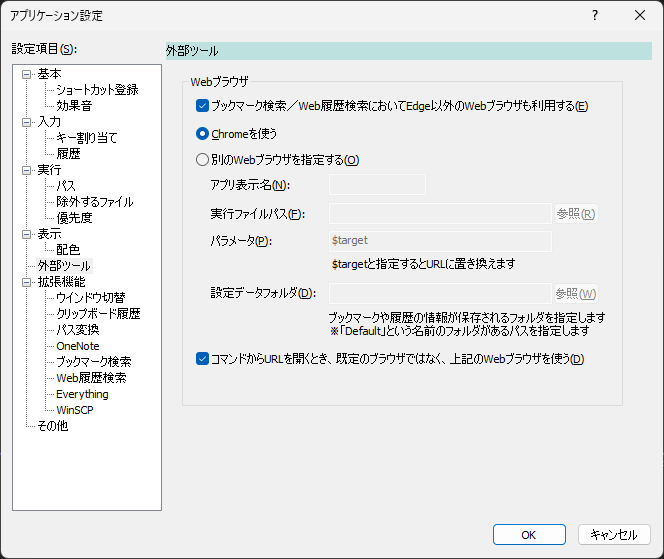Collapse the 実行 tree node
This screenshot has height=559, width=664.
pyautogui.click(x=27, y=170)
